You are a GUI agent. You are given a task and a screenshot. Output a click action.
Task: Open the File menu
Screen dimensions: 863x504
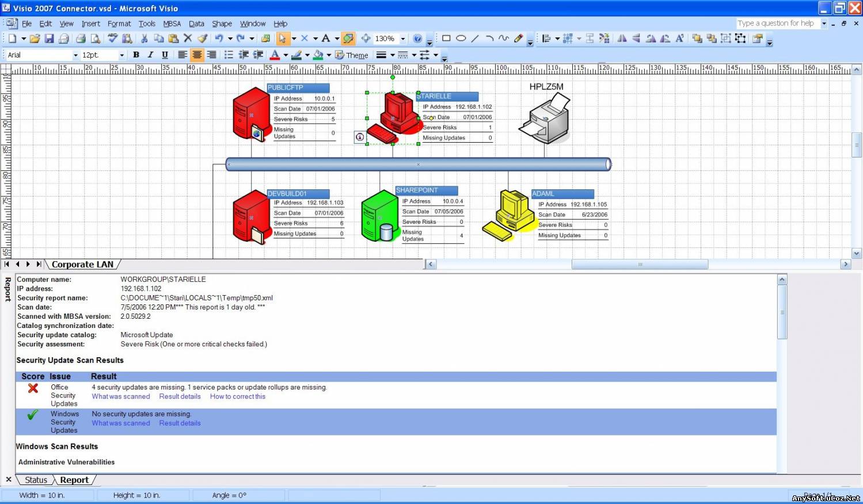[x=26, y=24]
